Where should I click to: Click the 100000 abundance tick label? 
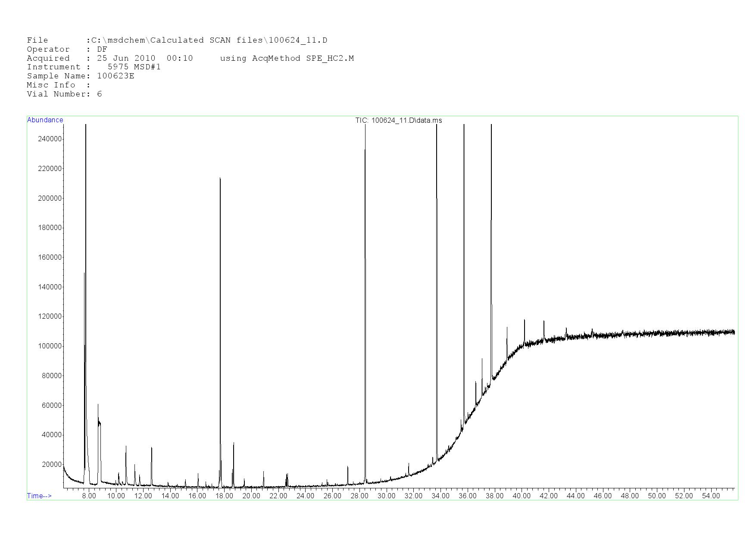point(50,346)
